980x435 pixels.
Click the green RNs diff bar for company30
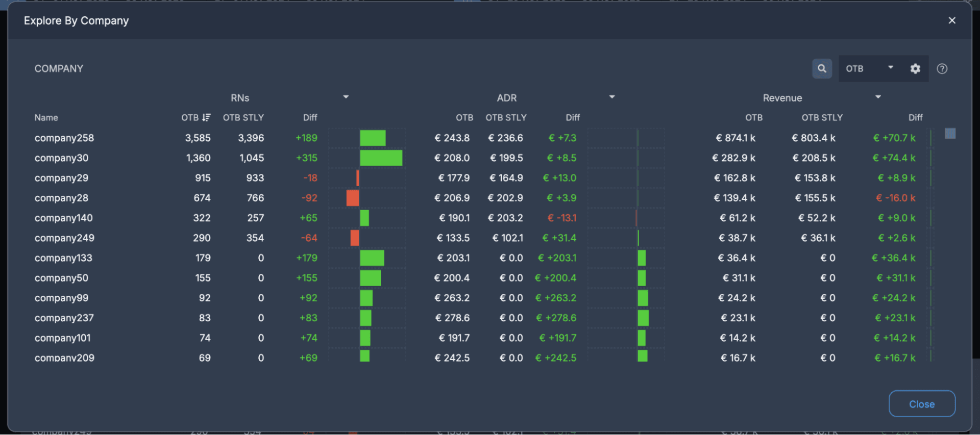pyautogui.click(x=381, y=158)
